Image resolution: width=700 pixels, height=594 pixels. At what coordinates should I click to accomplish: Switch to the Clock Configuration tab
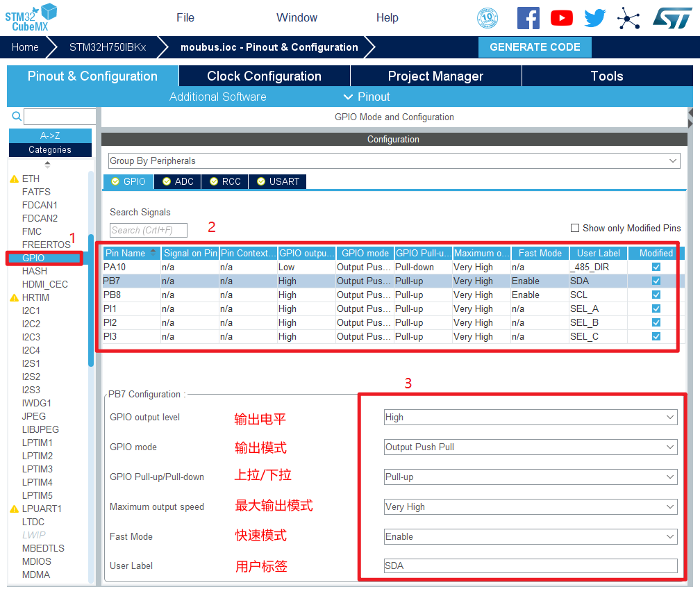point(264,76)
